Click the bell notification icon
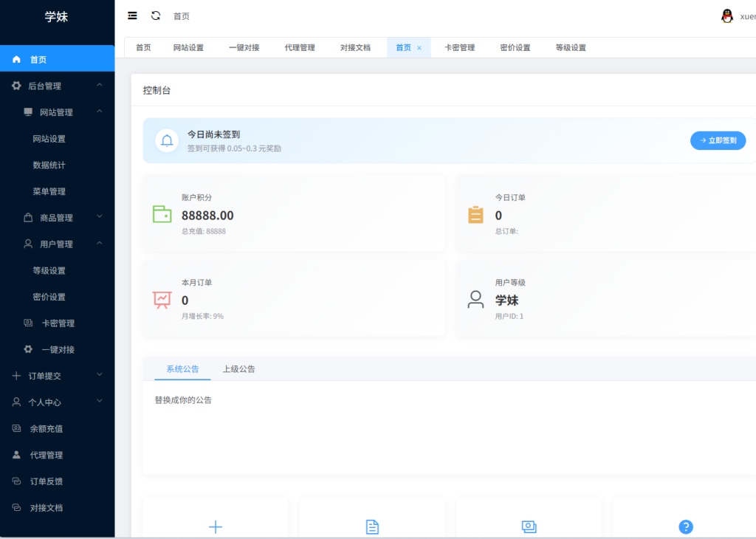 (168, 140)
